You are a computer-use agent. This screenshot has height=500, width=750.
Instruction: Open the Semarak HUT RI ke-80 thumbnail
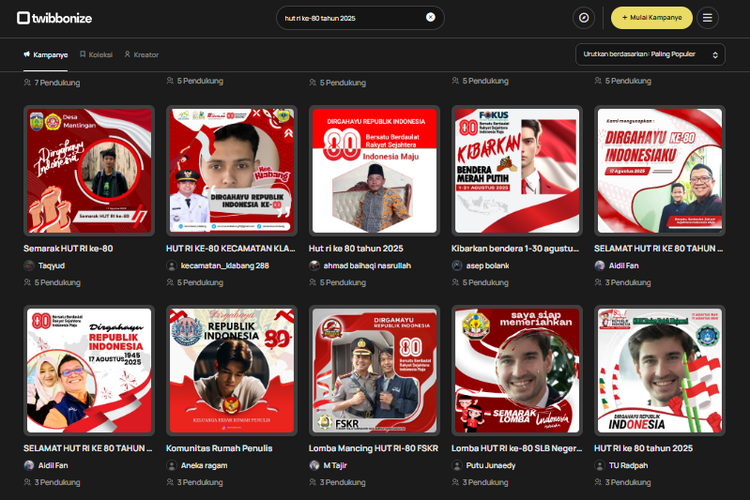point(89,171)
